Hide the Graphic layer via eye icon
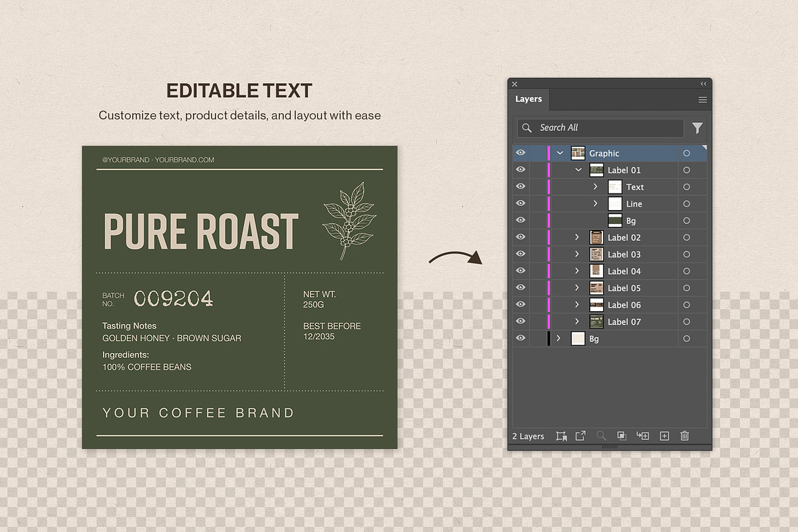Viewport: 798px width, 532px height. click(x=521, y=153)
